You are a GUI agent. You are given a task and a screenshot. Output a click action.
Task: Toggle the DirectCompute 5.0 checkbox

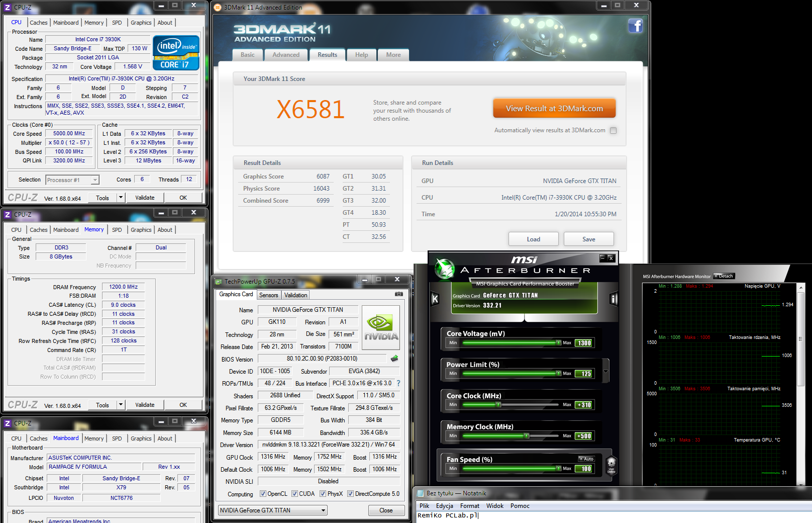[350, 494]
